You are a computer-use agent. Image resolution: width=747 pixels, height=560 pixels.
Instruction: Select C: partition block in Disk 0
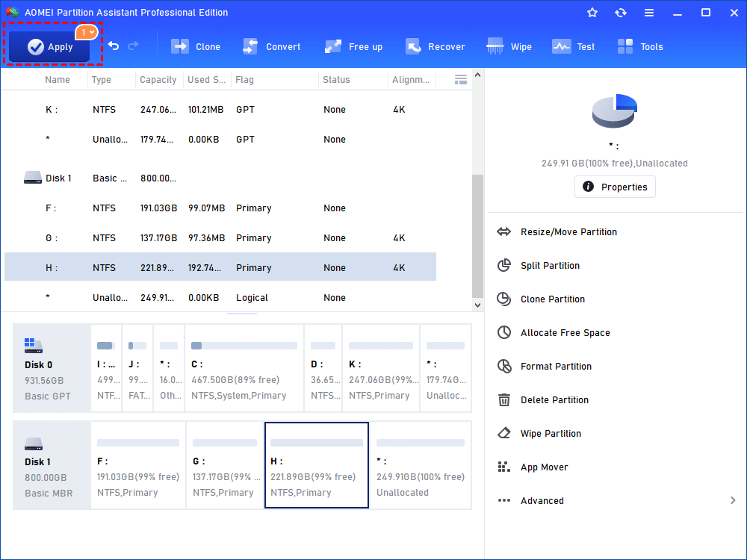[x=244, y=368]
